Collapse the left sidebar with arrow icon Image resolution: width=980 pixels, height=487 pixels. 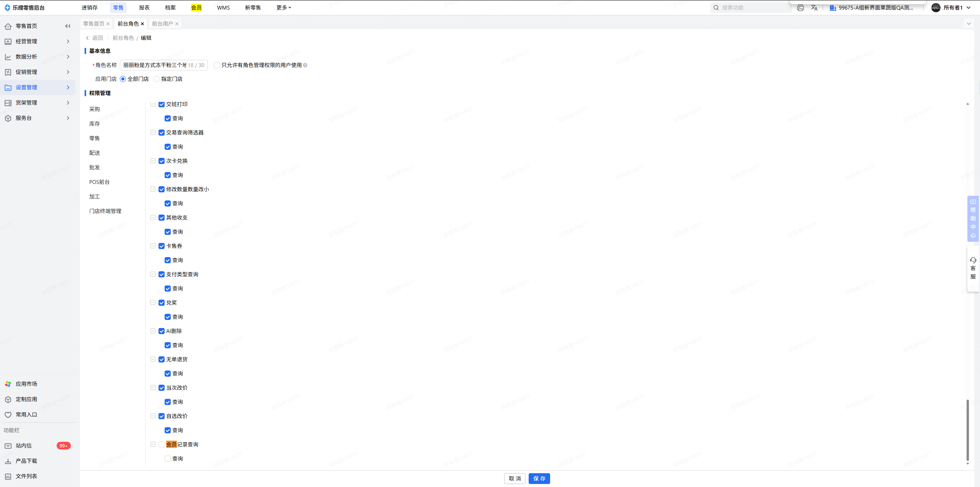(x=68, y=26)
